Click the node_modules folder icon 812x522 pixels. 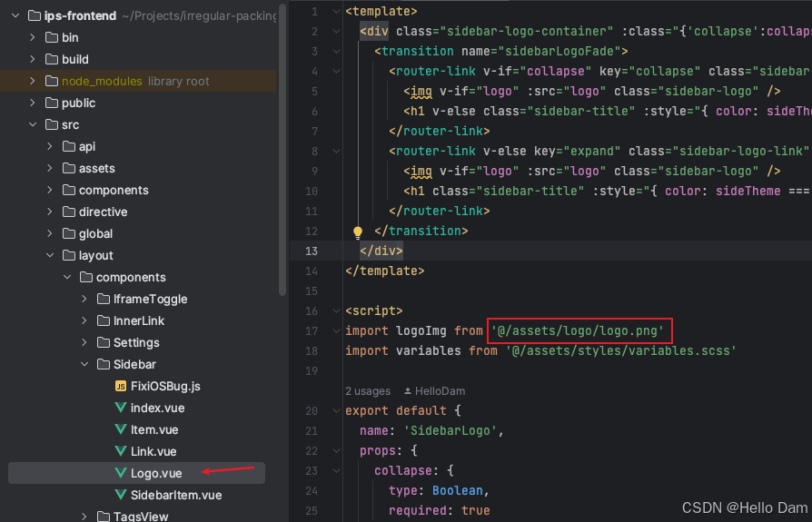click(x=51, y=81)
